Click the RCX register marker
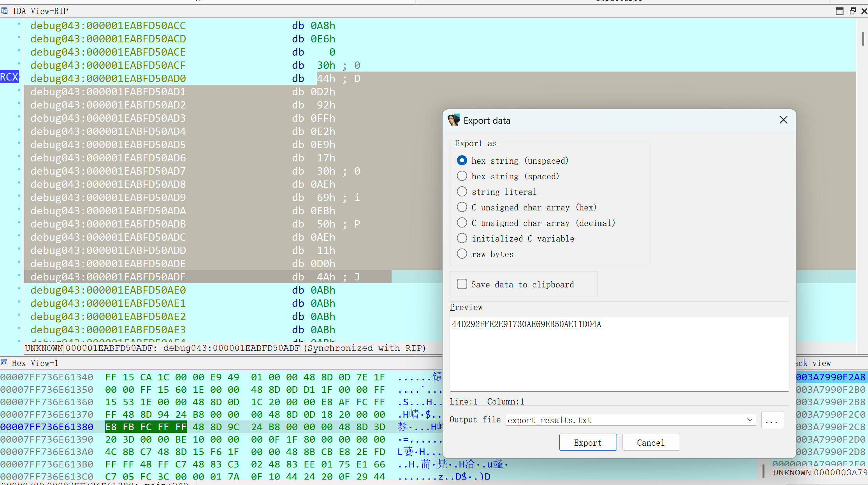868x485 pixels. [x=9, y=77]
